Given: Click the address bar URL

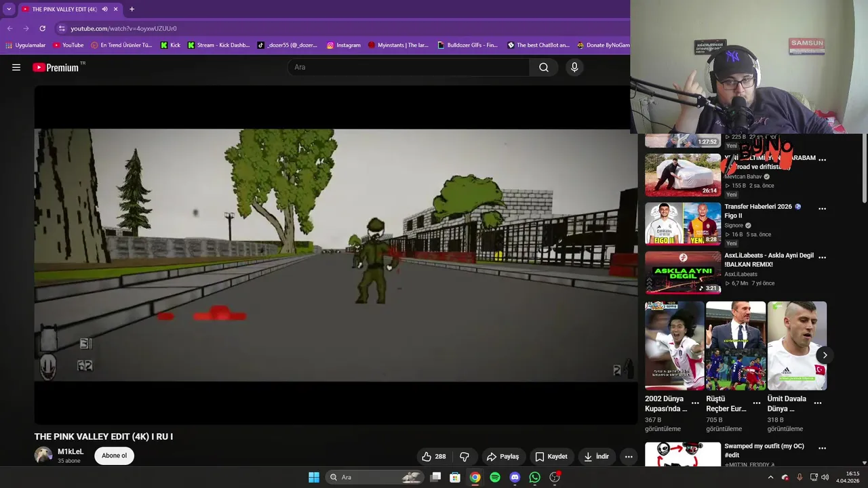Looking at the screenshot, I should 123,28.
